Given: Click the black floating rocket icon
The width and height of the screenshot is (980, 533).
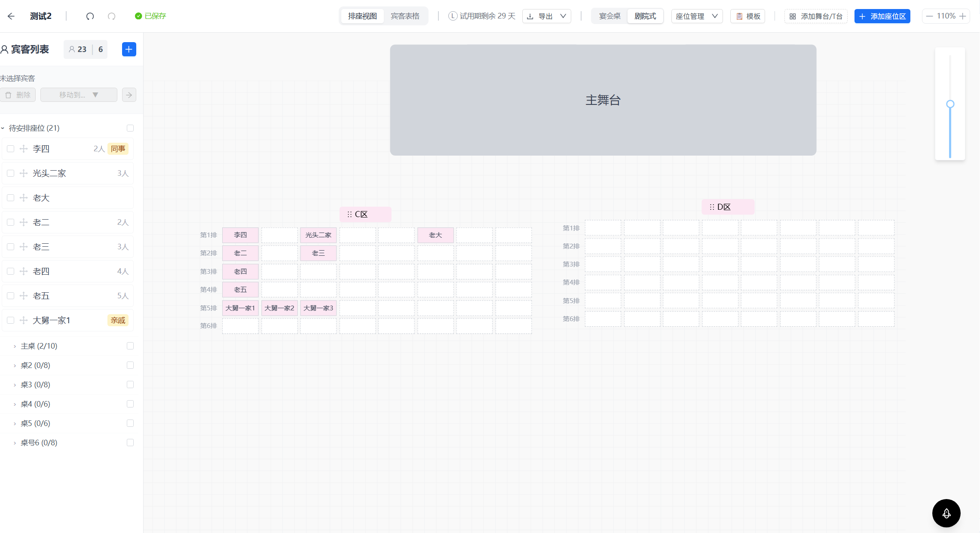Looking at the screenshot, I should click(x=946, y=513).
